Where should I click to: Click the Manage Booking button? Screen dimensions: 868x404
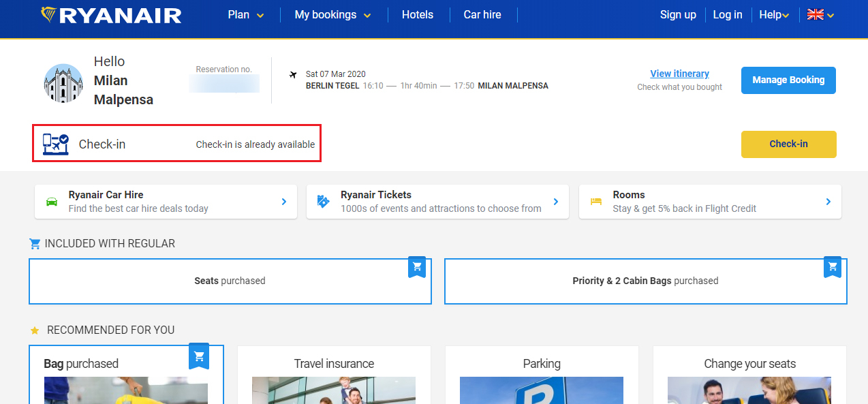coord(788,80)
